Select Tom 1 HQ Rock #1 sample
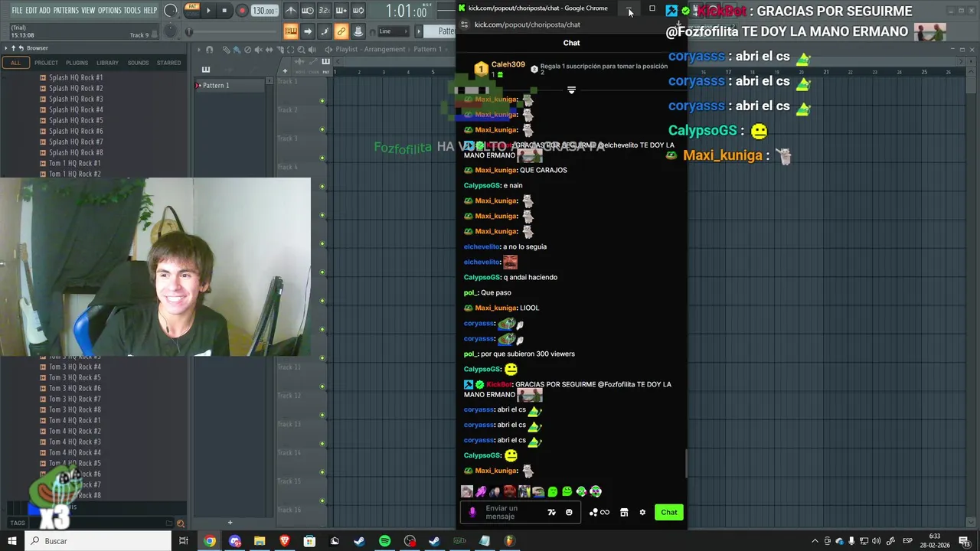 click(74, 163)
